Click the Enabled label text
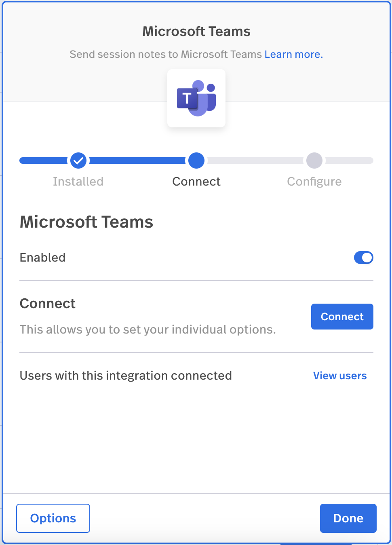Screen dimensions: 392x545 click(43, 258)
